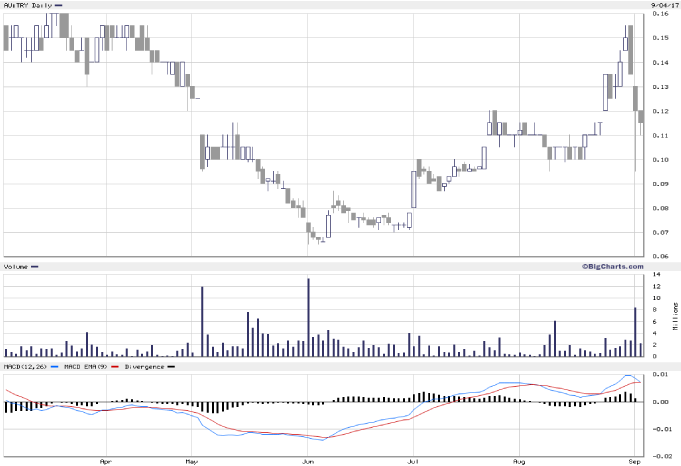Click the Volume legend marker
Screen dimensions: 681x466
(x=35, y=267)
